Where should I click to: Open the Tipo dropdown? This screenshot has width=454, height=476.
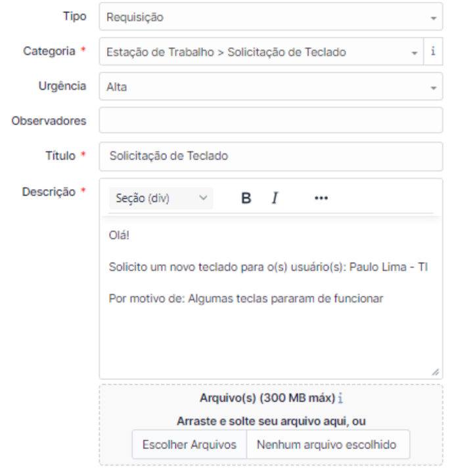click(x=270, y=18)
